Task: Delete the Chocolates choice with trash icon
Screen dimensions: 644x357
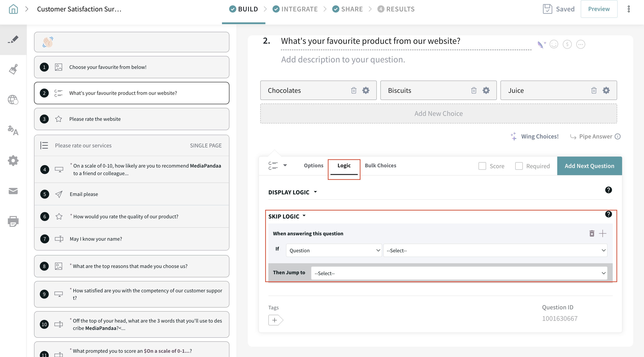Action: [354, 90]
